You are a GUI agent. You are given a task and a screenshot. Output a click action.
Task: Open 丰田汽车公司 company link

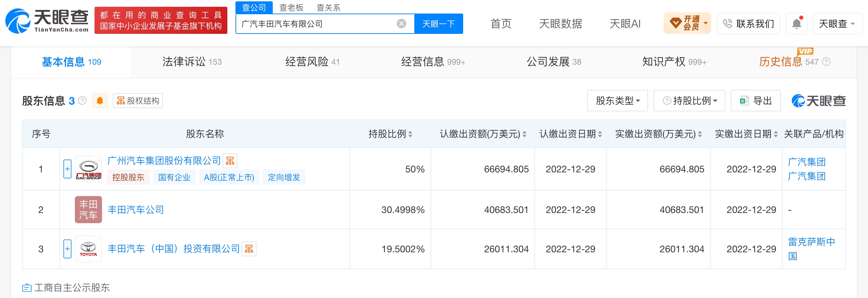(136, 210)
